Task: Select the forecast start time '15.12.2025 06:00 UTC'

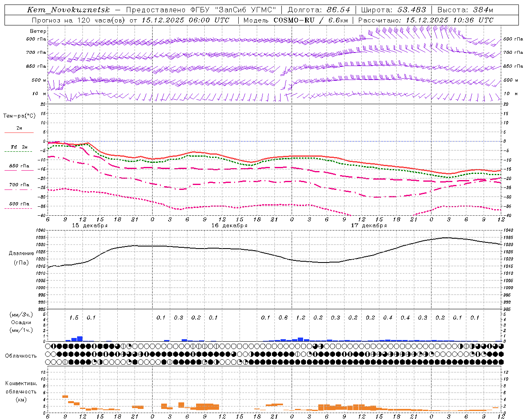Action: 185,20
